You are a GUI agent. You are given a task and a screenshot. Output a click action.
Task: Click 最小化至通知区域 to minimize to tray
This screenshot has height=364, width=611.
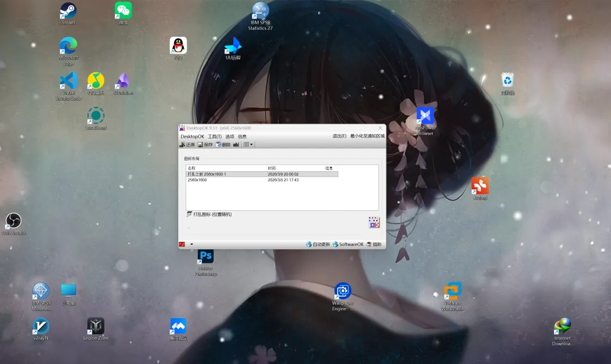coord(367,136)
